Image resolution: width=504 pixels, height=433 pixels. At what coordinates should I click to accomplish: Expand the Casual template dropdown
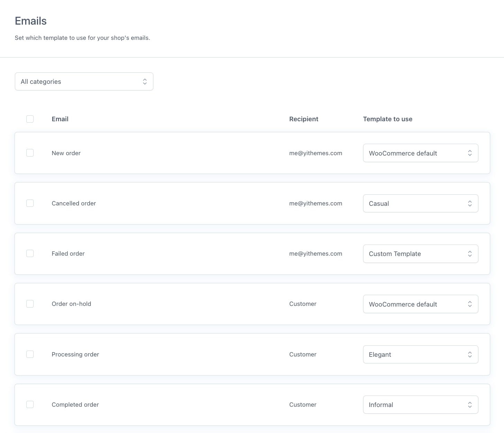[420, 203]
